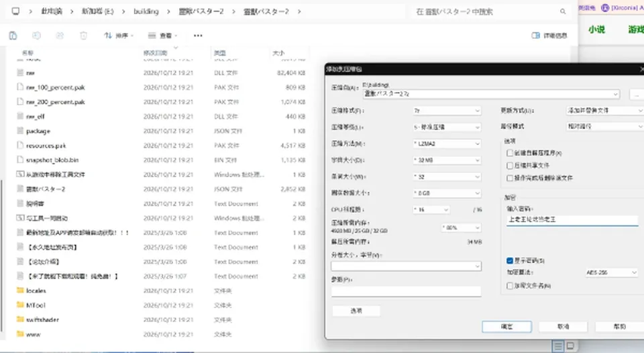Click the Explorer search box
This screenshot has width=644, height=353.
491,11
